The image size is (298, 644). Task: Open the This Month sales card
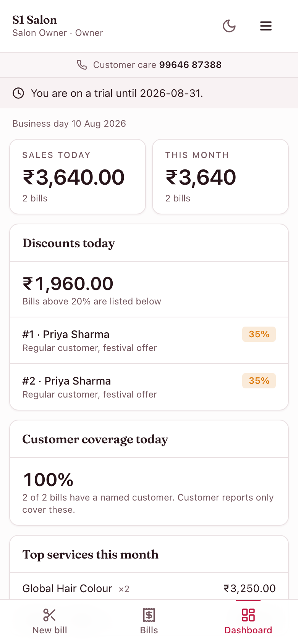220,177
